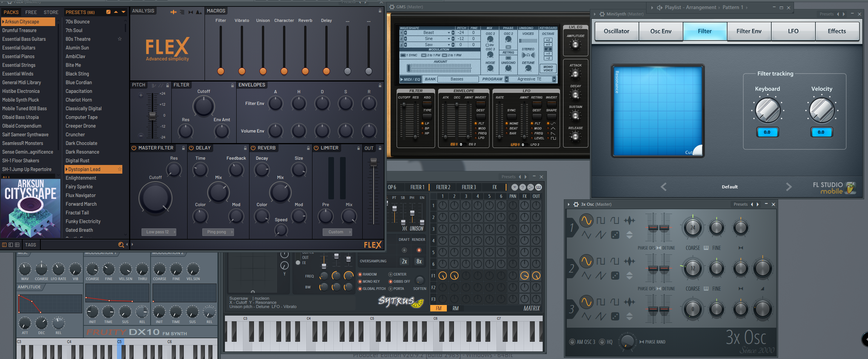
Task: Open the Low pass 12 filter type dropdown
Action: click(x=159, y=232)
